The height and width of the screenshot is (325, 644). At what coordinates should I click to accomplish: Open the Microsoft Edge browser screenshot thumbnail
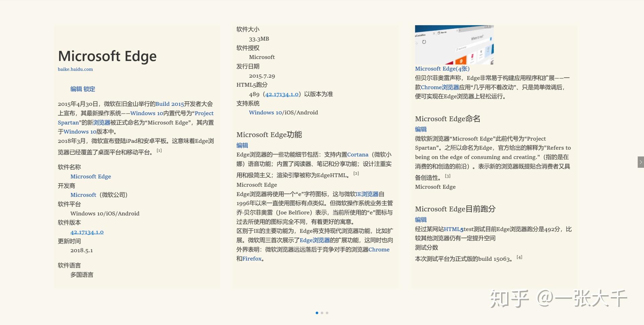(454, 45)
